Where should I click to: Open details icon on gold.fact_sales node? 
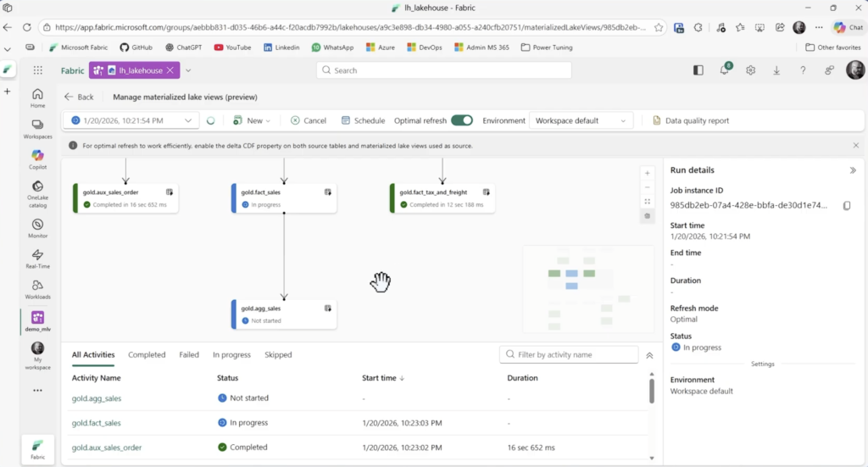[x=328, y=192]
